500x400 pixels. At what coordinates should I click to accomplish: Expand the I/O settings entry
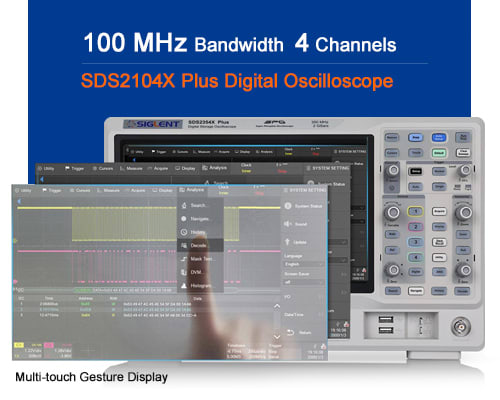point(303,297)
